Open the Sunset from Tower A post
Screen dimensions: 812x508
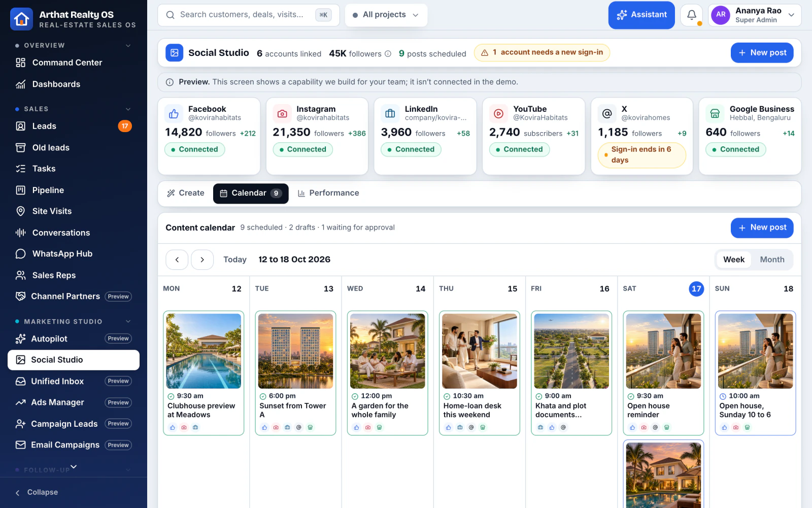[x=295, y=373]
